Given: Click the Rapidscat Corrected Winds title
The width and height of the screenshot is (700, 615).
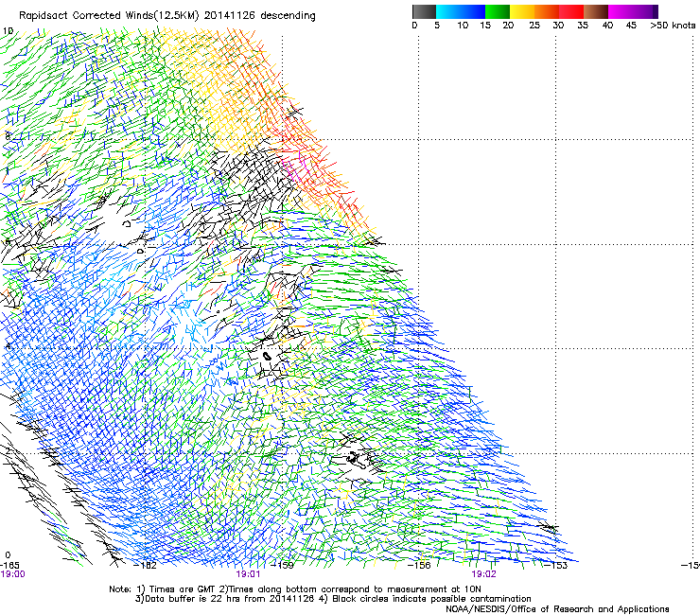Looking at the screenshot, I should [167, 16].
